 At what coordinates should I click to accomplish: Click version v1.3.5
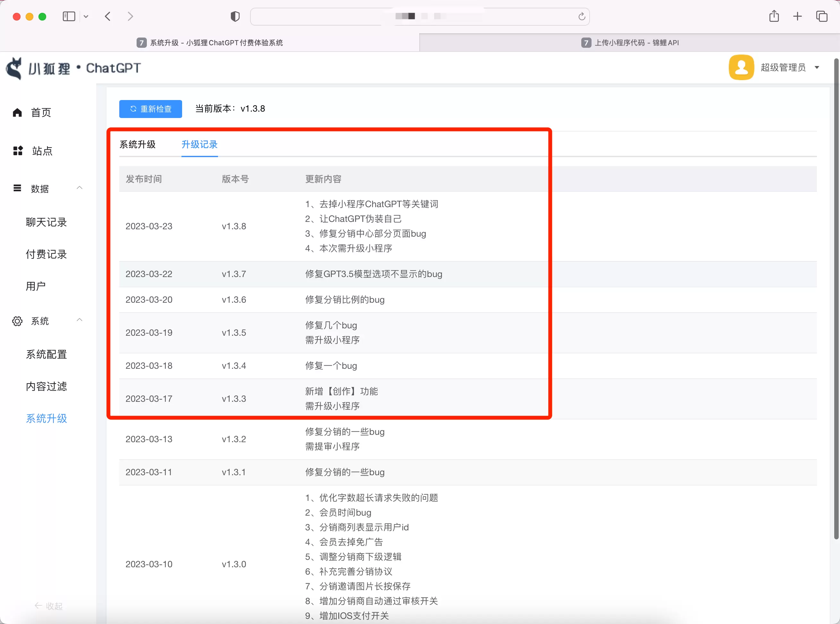point(234,333)
